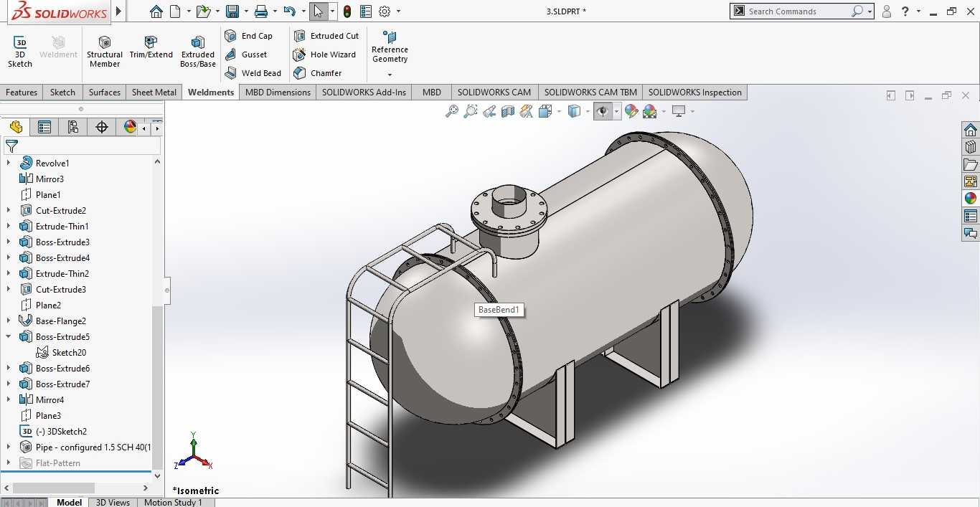The width and height of the screenshot is (980, 507).
Task: Open the DisplayManager tab
Action: click(x=130, y=127)
